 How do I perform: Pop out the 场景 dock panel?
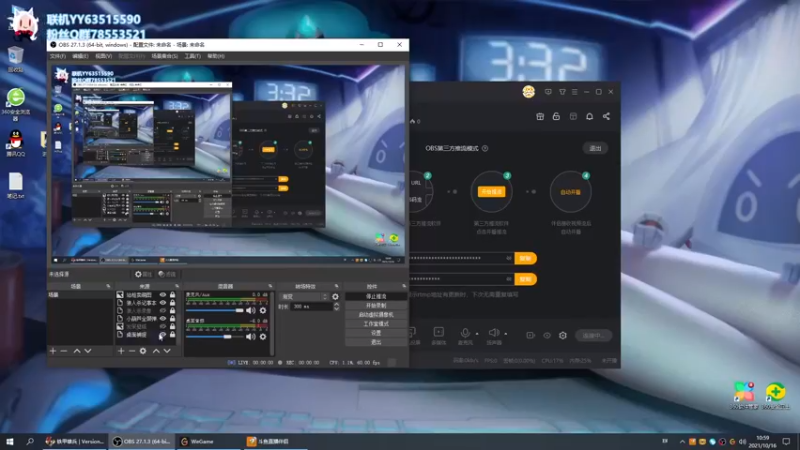click(108, 286)
